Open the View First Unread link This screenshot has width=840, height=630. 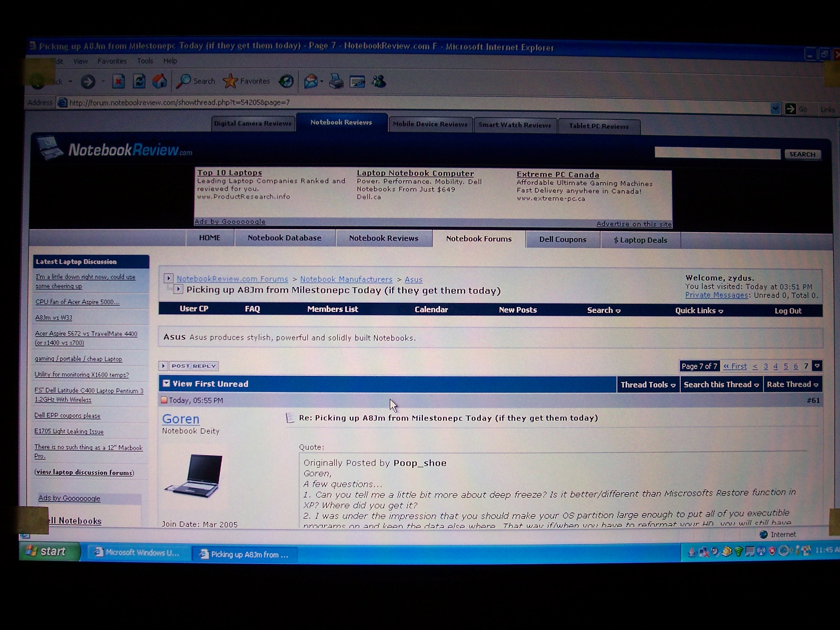[x=210, y=384]
